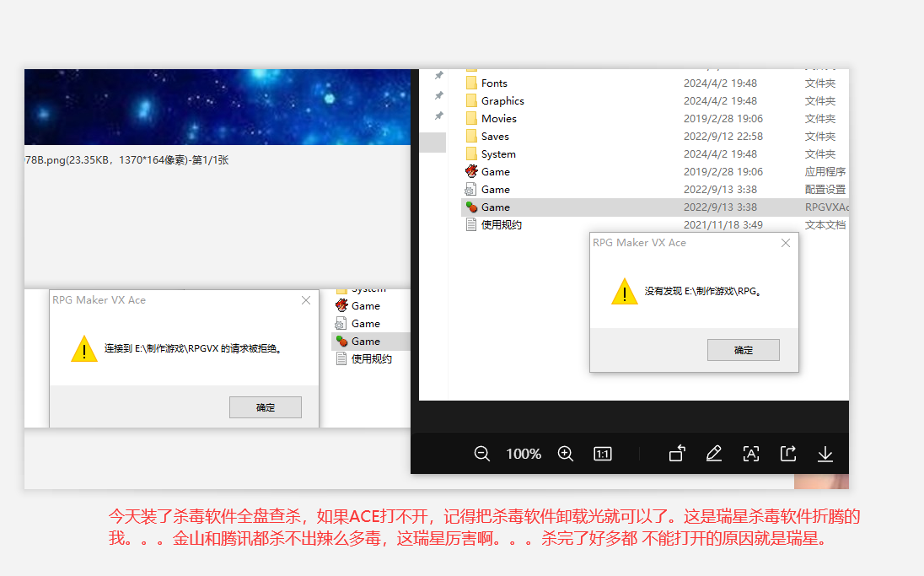Click the 2021/11/18 3:49 date cell
The width and height of the screenshot is (924, 576).
(723, 224)
